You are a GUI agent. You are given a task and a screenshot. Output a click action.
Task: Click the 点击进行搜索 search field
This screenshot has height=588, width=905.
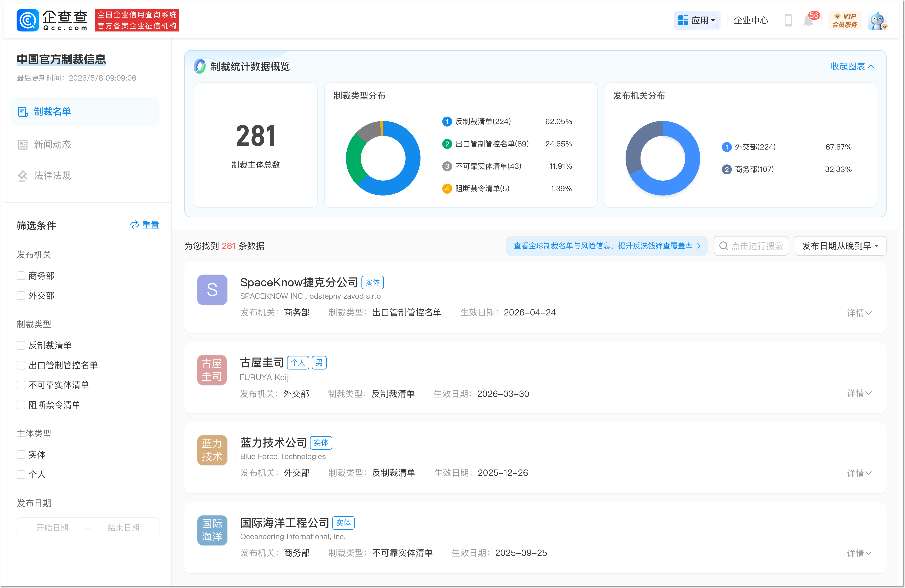(x=751, y=246)
